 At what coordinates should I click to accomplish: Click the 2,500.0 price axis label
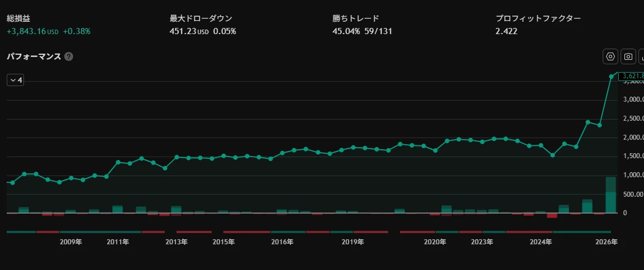click(x=633, y=119)
